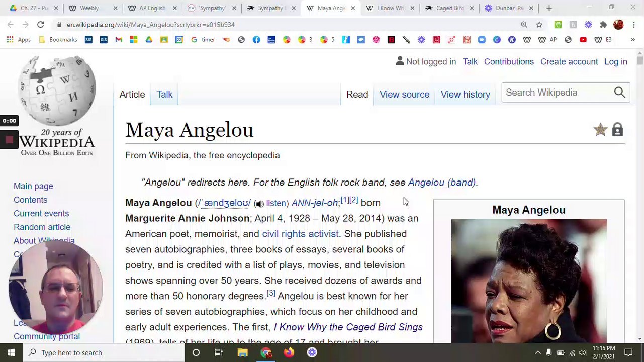This screenshot has height=362, width=644.
Task: Open the YouTube bookmark icon
Action: pos(583,40)
